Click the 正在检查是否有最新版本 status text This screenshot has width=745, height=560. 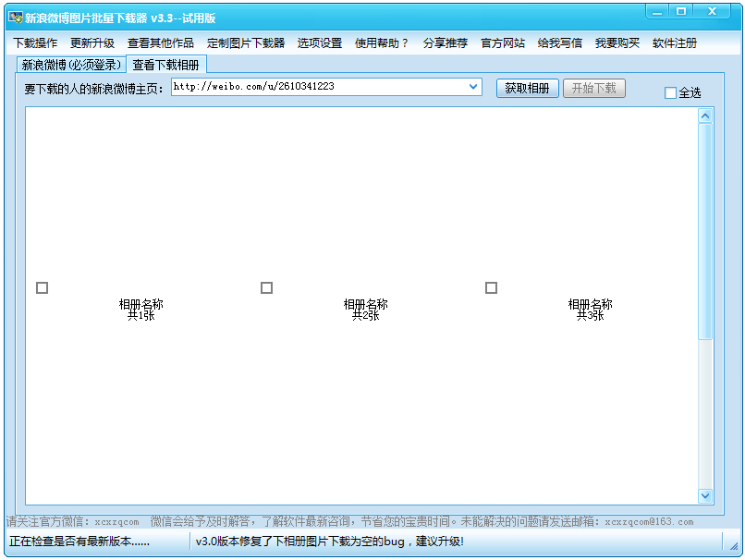(x=79, y=542)
